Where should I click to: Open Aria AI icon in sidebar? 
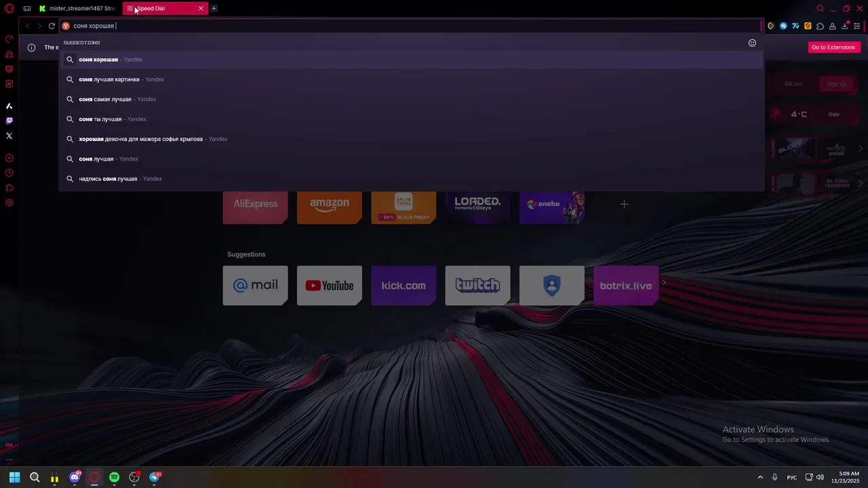pos(9,106)
